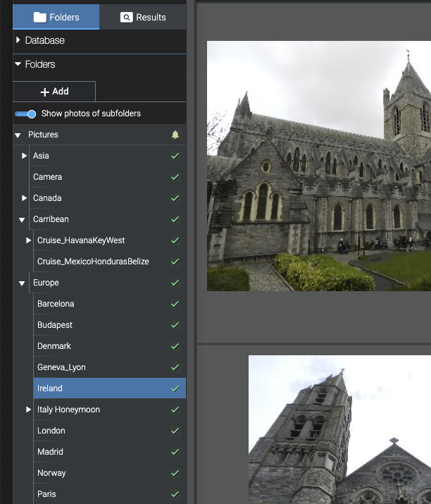This screenshot has width=431, height=504.
Task: Click the search icon in Results tab
Action: click(127, 17)
